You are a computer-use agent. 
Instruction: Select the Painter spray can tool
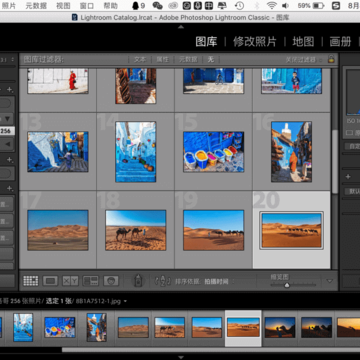tap(138, 280)
